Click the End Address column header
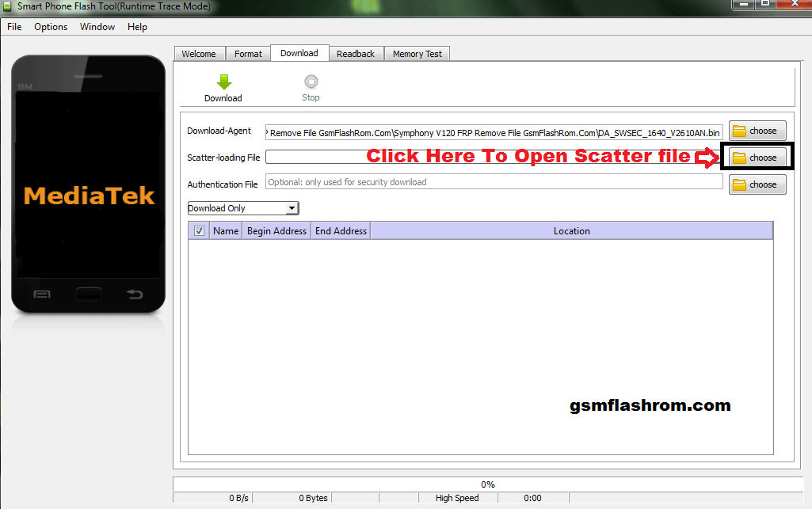The width and height of the screenshot is (812, 509). [x=341, y=230]
